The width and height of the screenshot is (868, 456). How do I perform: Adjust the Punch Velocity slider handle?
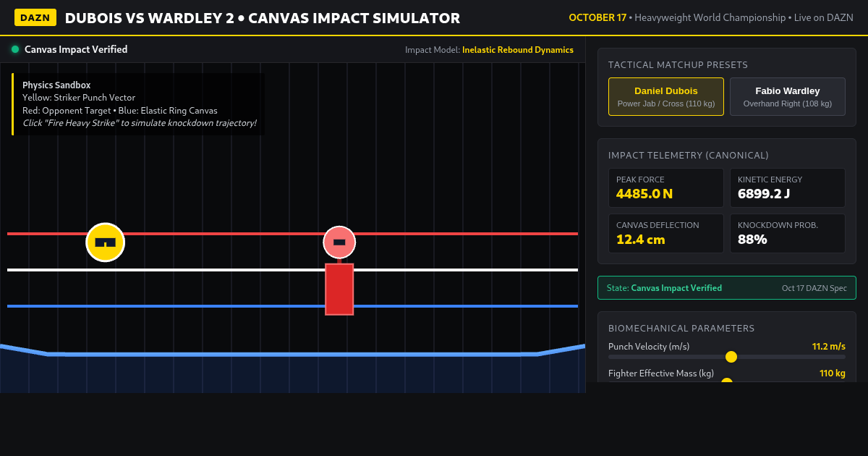[731, 357]
